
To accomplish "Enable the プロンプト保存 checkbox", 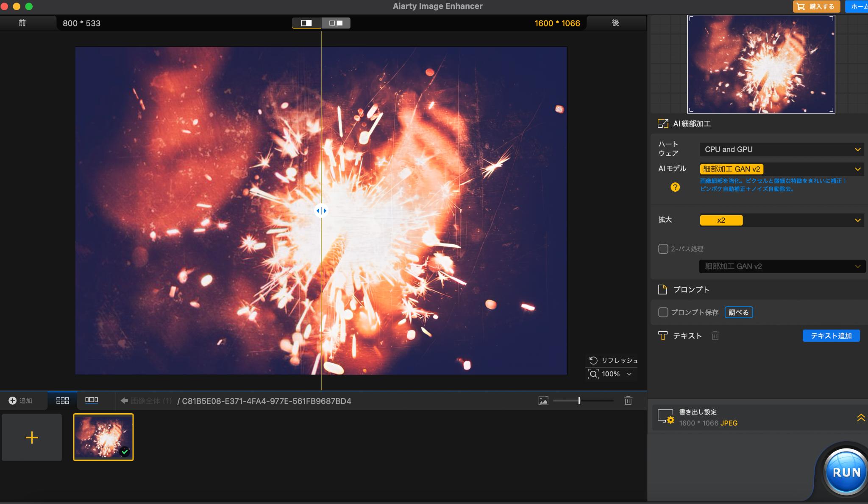I will (x=663, y=312).
